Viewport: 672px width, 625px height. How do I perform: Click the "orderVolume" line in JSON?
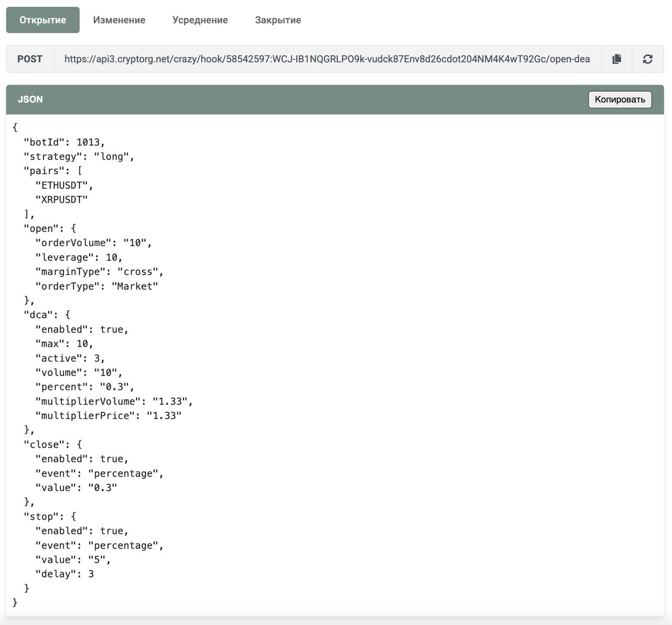pos(93,243)
